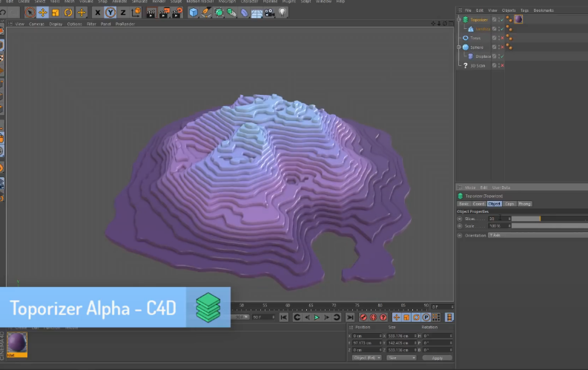Disable the Displace deformer check mark
Image resolution: width=588 pixels, height=370 pixels.
point(501,56)
